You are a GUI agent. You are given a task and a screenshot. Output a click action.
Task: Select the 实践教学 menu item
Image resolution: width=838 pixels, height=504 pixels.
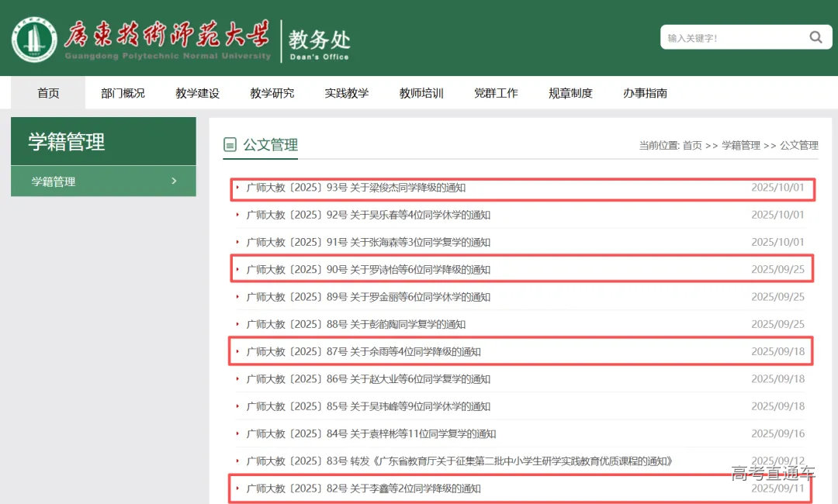coord(346,93)
